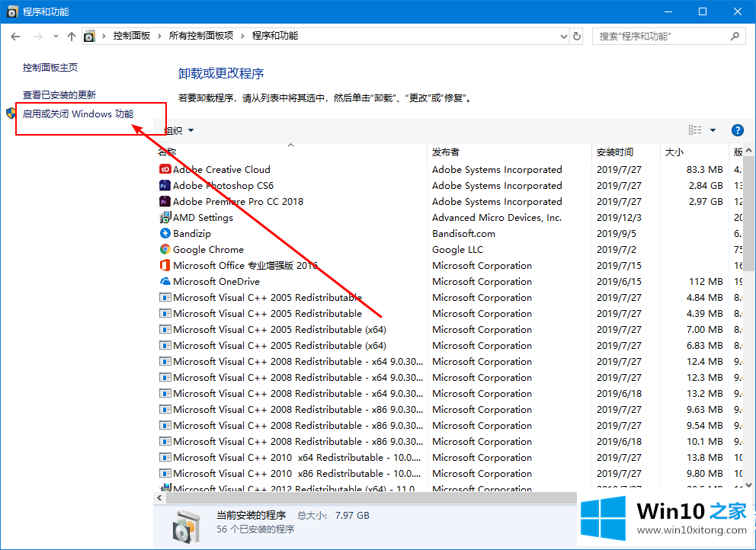Click the Adobe Creative Cloud program icon
The width and height of the screenshot is (756, 550).
pyautogui.click(x=165, y=169)
